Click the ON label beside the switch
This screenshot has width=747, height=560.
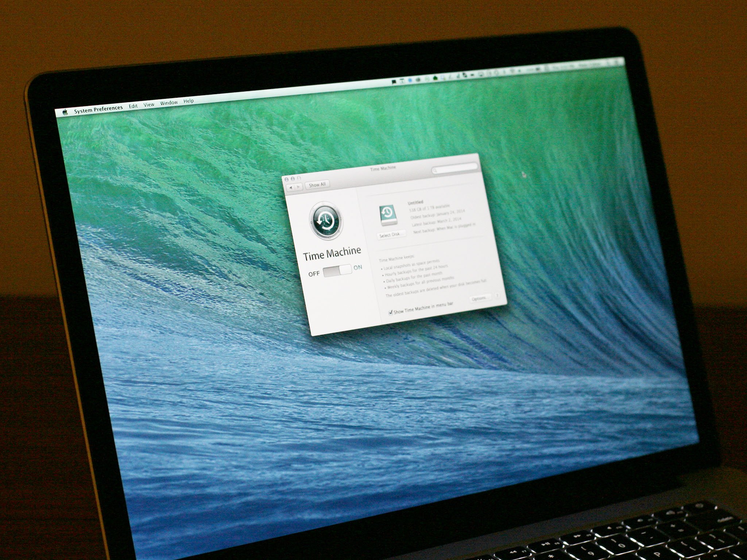click(x=358, y=267)
